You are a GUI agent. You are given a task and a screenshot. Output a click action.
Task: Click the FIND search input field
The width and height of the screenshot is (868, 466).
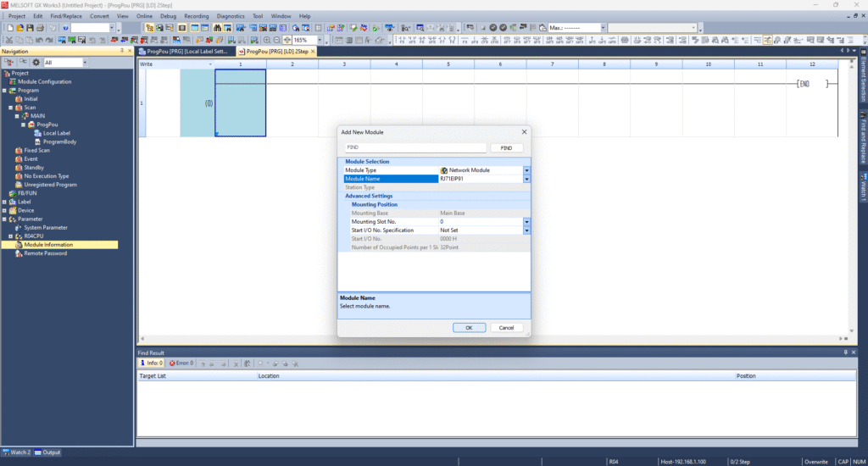tap(415, 147)
